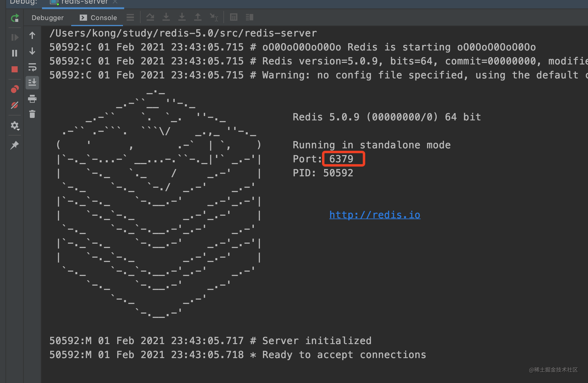Click the 'no config file specified' warning line

click(319, 75)
